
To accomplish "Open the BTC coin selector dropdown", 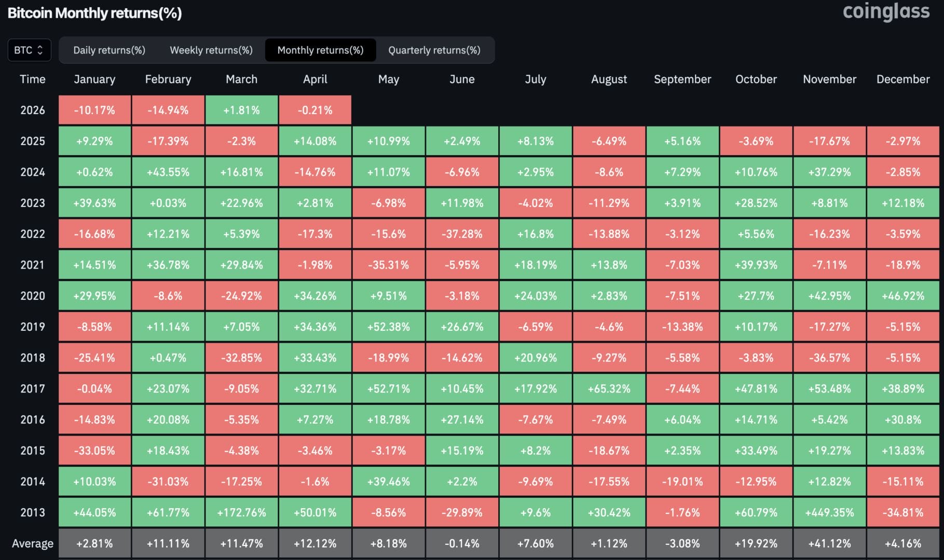I will tap(29, 50).
